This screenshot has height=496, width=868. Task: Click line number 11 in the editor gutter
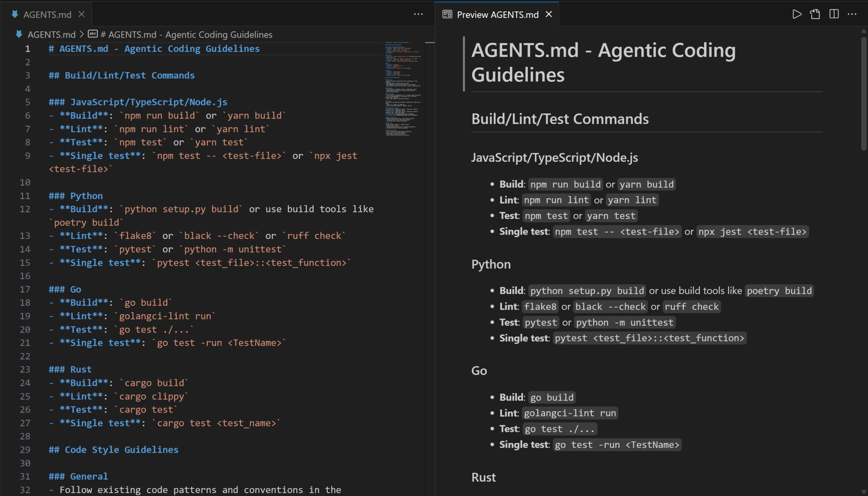coord(25,195)
